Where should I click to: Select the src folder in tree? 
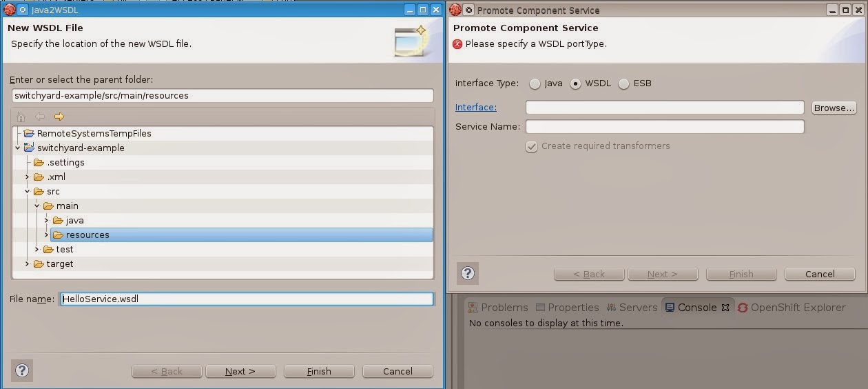[53, 192]
